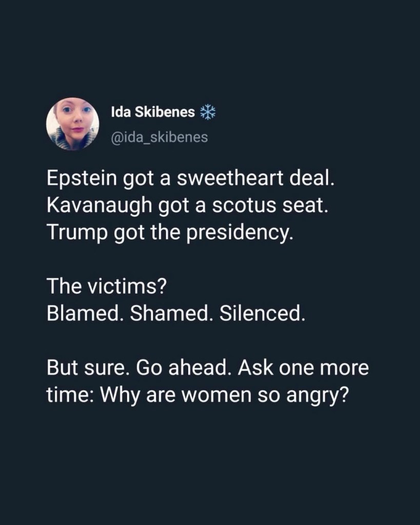Click the "Go ahead." phrase

click(187, 369)
